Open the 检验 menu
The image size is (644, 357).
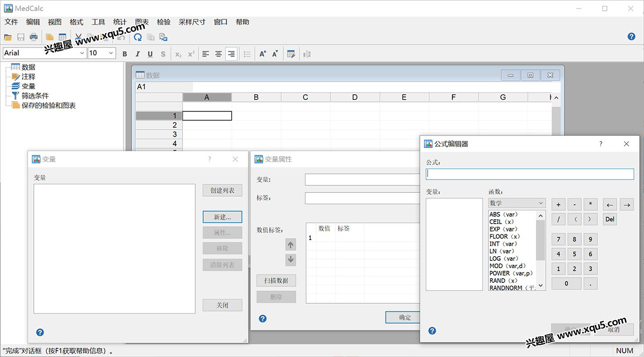coord(164,22)
